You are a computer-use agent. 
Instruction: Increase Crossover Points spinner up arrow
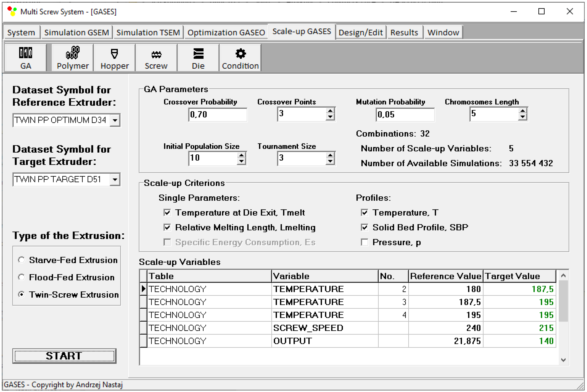click(x=330, y=111)
